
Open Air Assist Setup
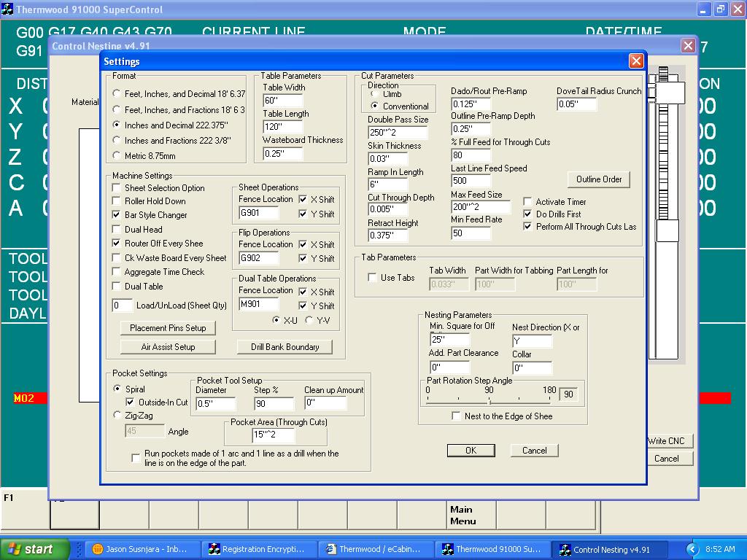click(168, 346)
